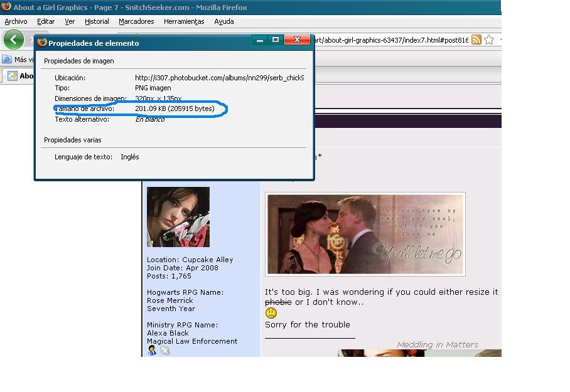Open the Ayuda menu
Viewport: 570px width, 392px height.
pos(224,21)
